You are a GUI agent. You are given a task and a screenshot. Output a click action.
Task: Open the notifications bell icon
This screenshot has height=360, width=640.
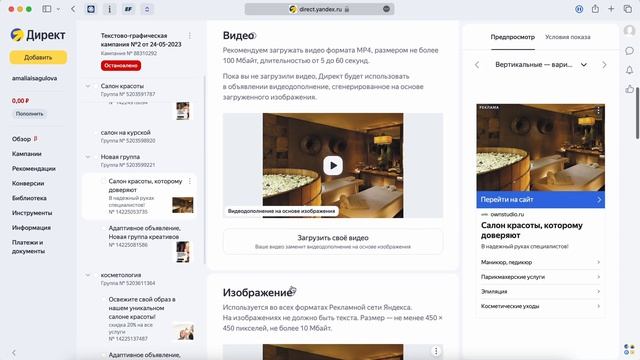(x=629, y=70)
